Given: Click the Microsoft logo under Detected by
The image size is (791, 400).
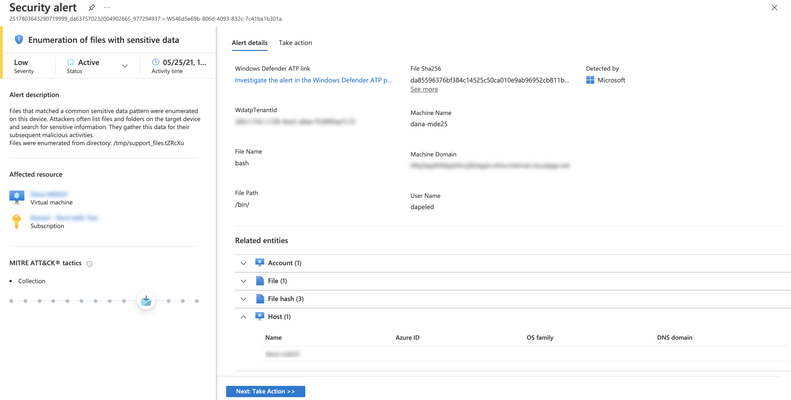Looking at the screenshot, I should click(590, 80).
